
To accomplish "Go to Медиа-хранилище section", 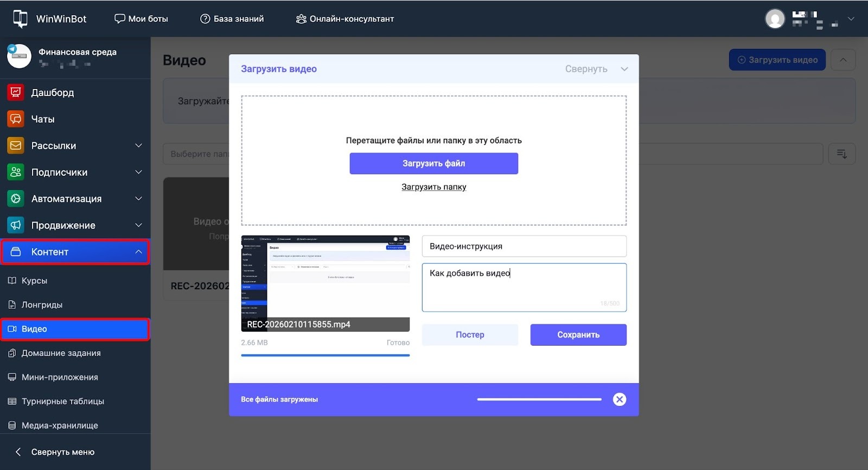I will 60,425.
